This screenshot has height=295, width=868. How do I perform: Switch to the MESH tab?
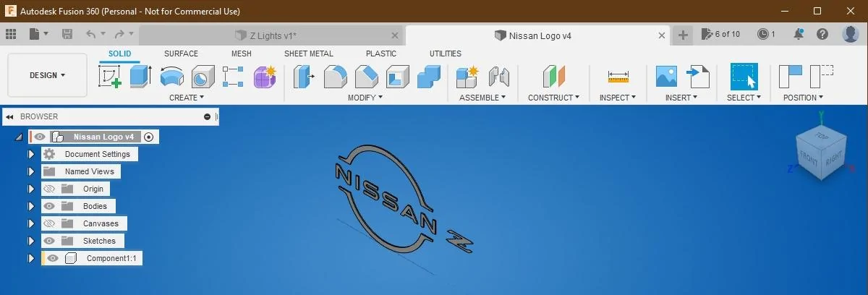coord(242,54)
